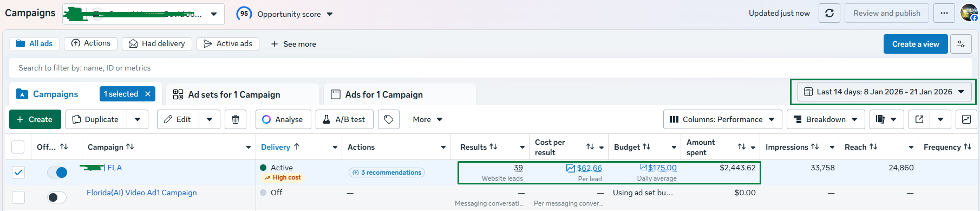980x211 pixels.
Task: Open the Duplicate dropdown arrow
Action: pos(138,119)
